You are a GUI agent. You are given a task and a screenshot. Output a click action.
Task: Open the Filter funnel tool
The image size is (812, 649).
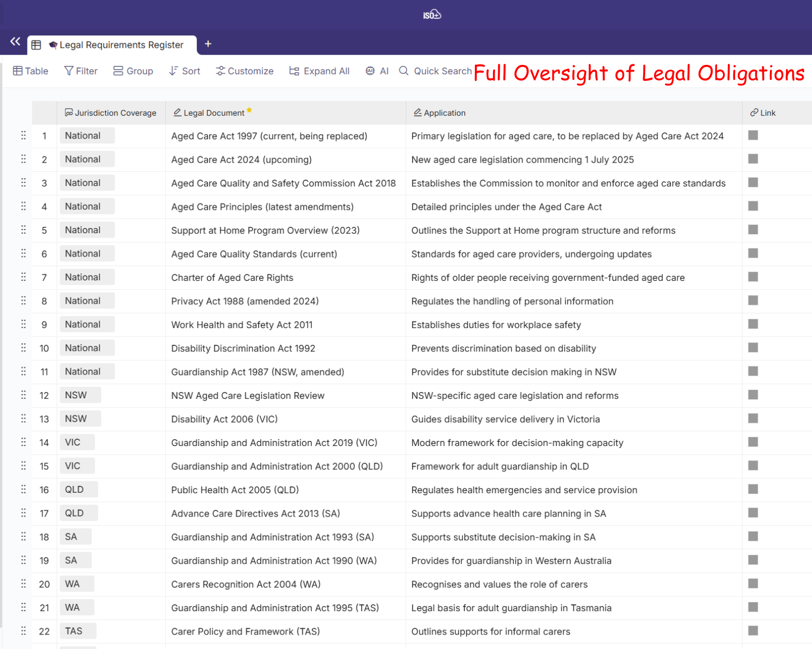point(81,71)
